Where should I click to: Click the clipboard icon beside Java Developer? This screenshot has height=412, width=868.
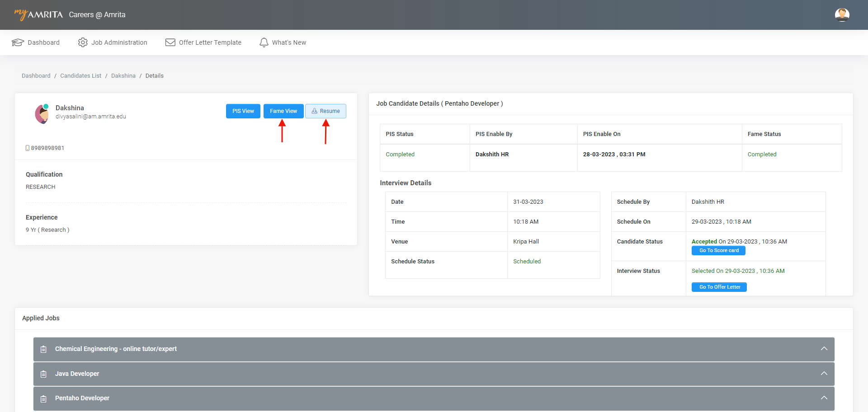[43, 374]
